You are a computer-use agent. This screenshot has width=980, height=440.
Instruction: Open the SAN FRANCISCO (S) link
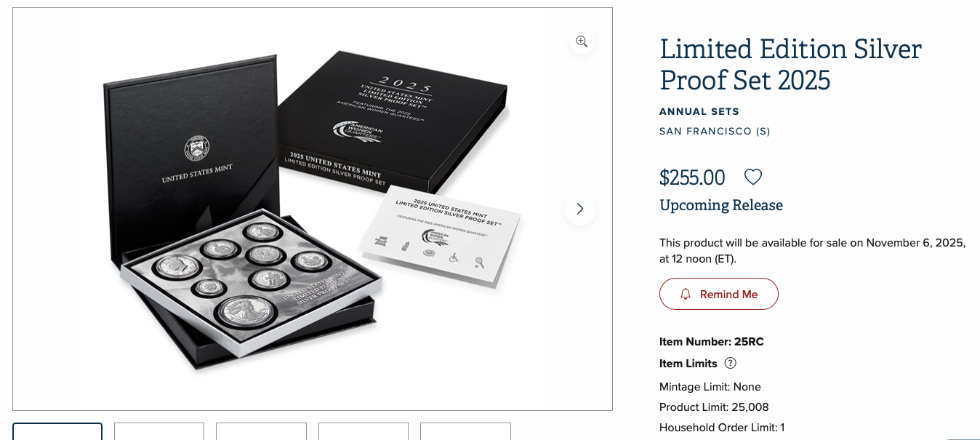(x=715, y=131)
